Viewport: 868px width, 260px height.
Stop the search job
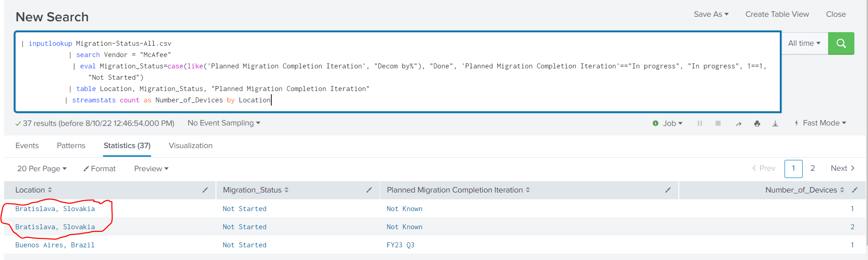click(718, 123)
